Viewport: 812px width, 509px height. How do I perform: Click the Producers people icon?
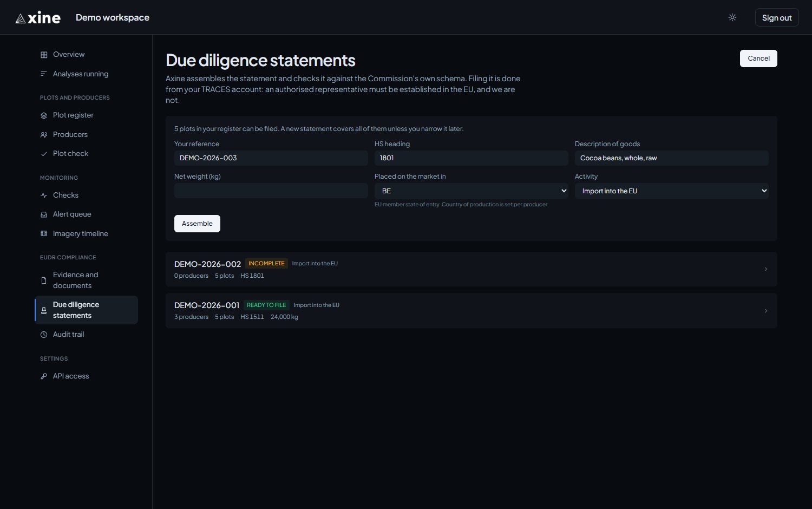click(44, 135)
